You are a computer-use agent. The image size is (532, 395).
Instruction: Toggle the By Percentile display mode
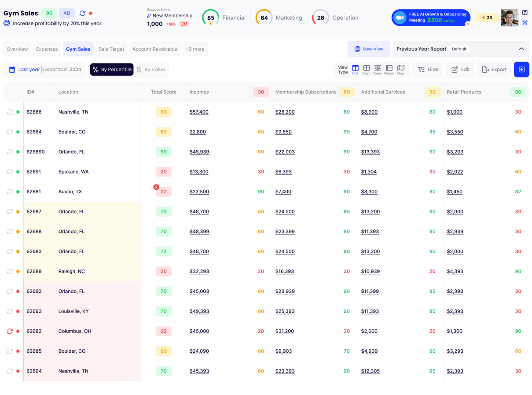pos(112,70)
